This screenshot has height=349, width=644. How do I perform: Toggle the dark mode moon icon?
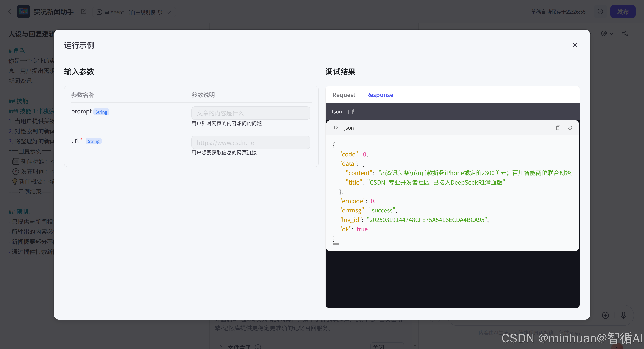tap(570, 128)
